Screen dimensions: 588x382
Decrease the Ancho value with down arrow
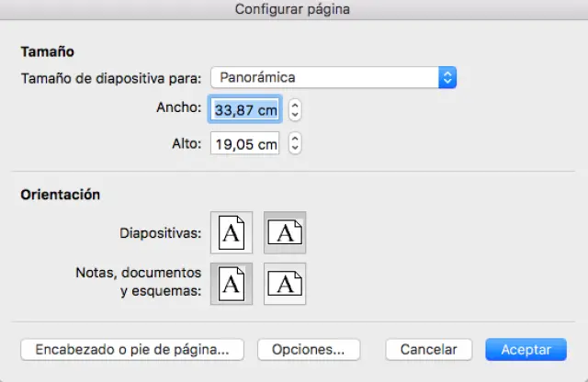tap(295, 115)
